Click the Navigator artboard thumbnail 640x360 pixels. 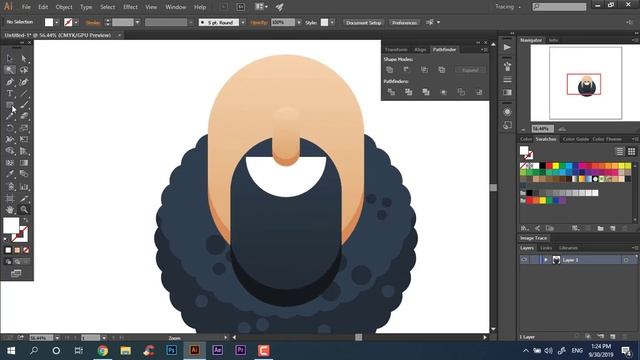tap(585, 83)
